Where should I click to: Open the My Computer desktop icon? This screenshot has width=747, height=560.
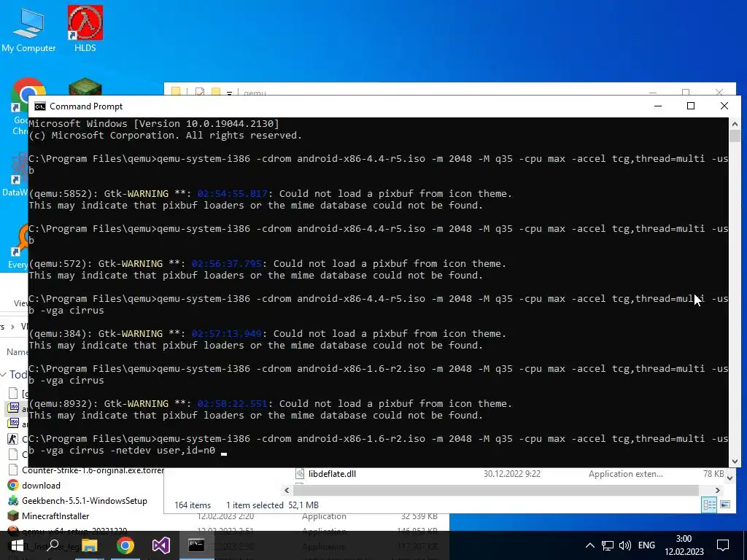[28, 29]
